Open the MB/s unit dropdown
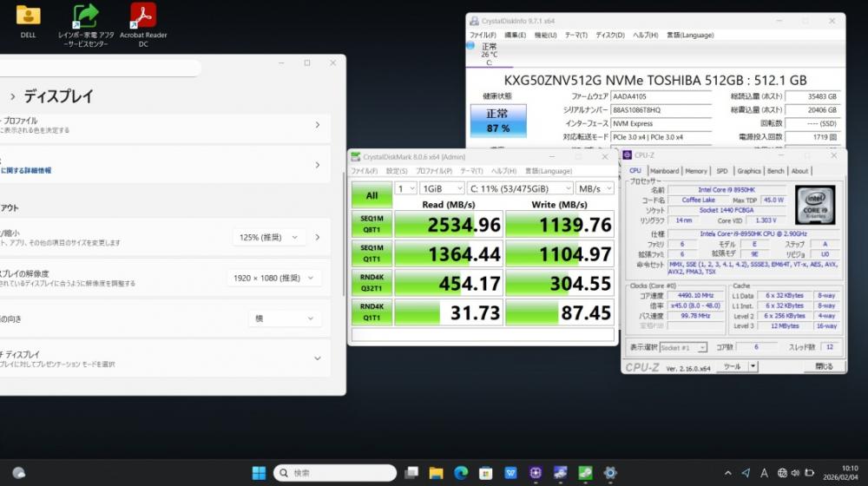868x486 pixels. (x=595, y=188)
